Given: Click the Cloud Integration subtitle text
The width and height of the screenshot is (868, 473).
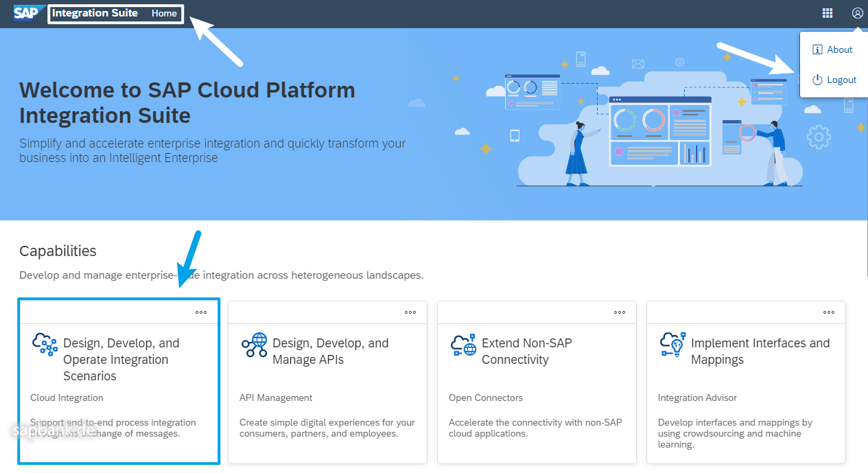Looking at the screenshot, I should [67, 397].
